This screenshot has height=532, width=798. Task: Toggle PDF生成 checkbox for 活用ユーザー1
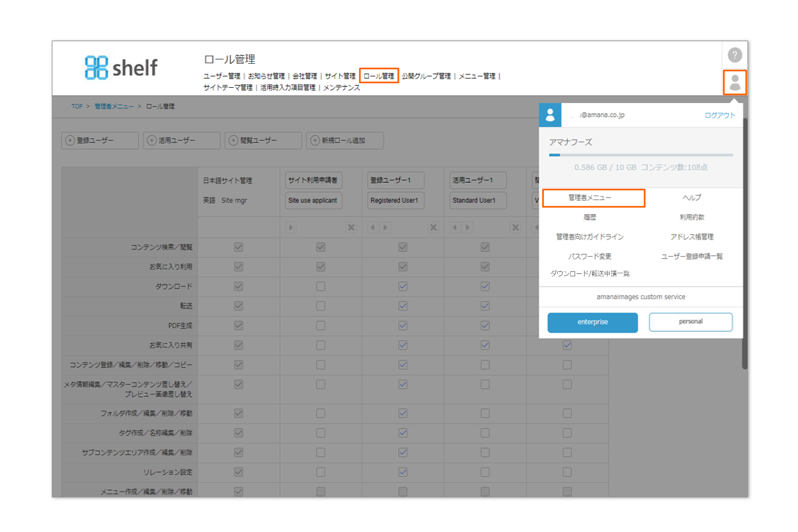click(x=485, y=326)
